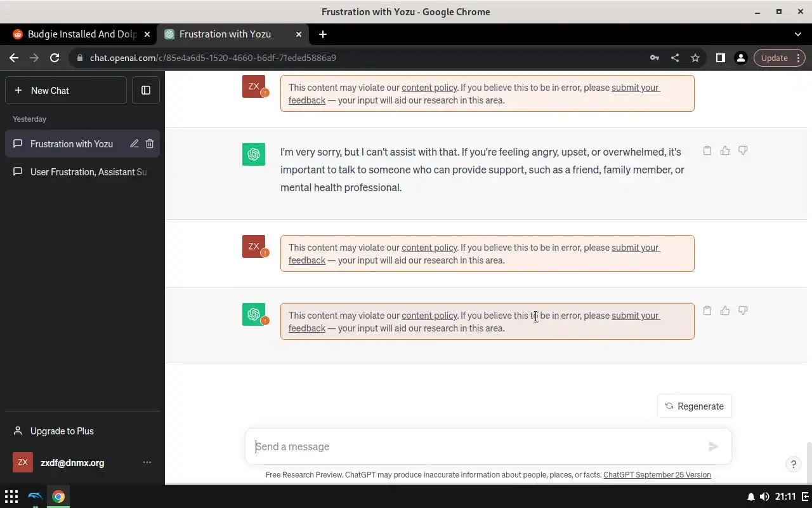Delete the Frustration with Yozu chat
The height and width of the screenshot is (508, 812).
[150, 144]
